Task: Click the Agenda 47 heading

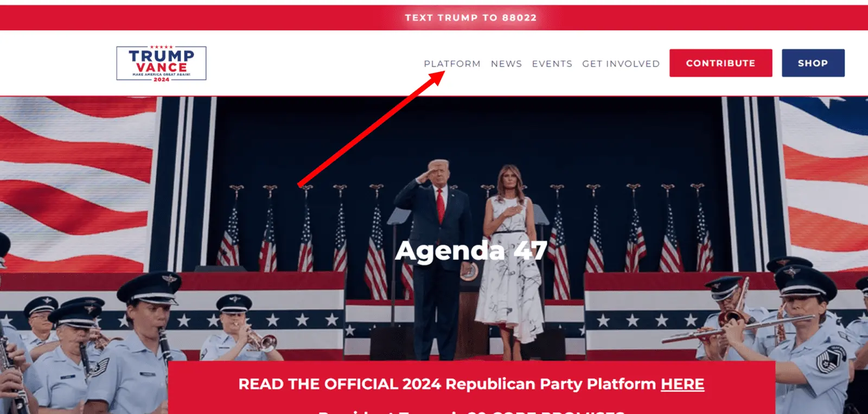Action: click(471, 251)
